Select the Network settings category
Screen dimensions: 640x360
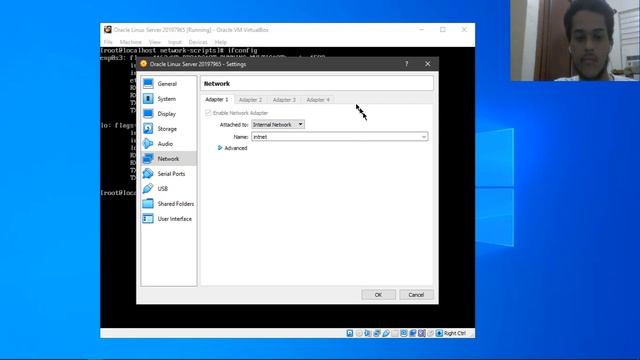point(168,159)
